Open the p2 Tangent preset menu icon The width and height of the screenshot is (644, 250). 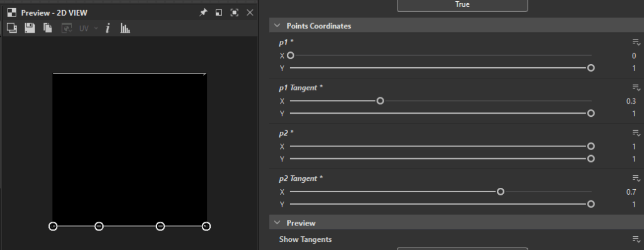636,178
